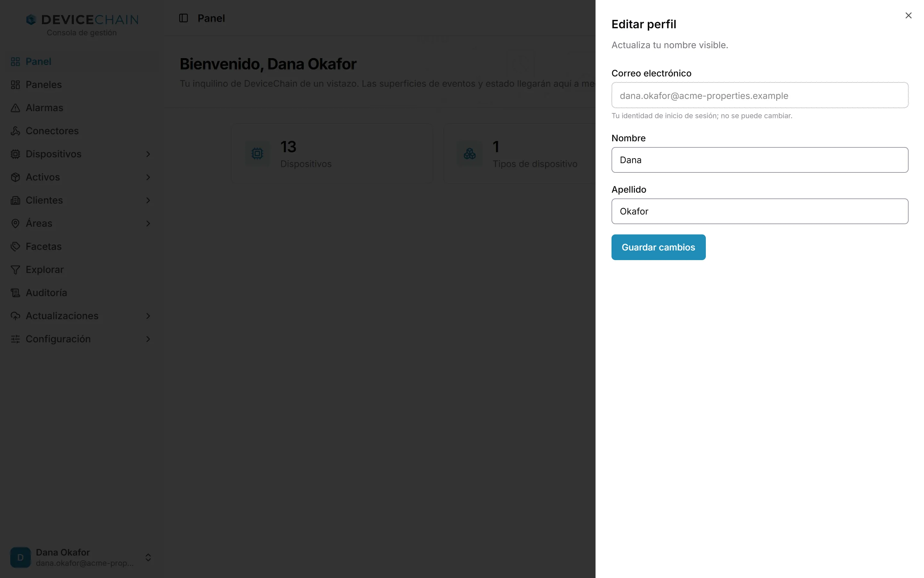Focus the Apellido input field
The height and width of the screenshot is (578, 924).
760,211
